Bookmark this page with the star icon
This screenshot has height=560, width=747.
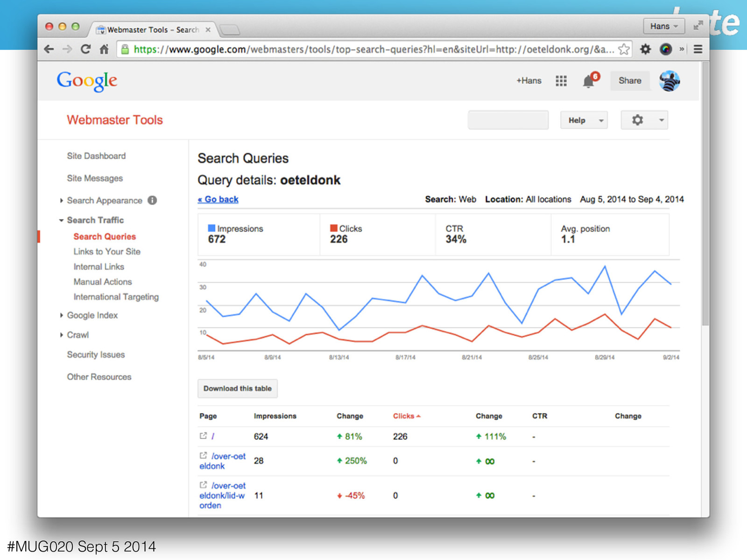tap(624, 49)
